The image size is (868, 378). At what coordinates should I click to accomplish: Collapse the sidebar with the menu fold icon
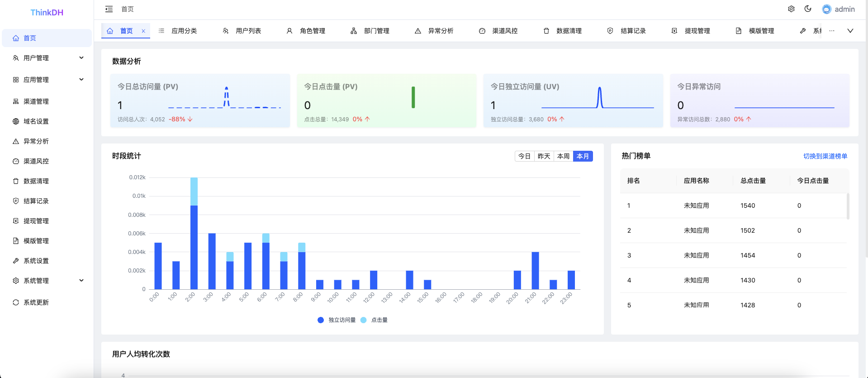click(109, 9)
